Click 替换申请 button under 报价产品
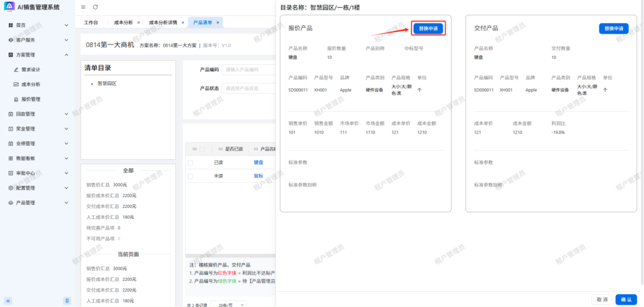This screenshot has width=644, height=307. click(x=428, y=28)
